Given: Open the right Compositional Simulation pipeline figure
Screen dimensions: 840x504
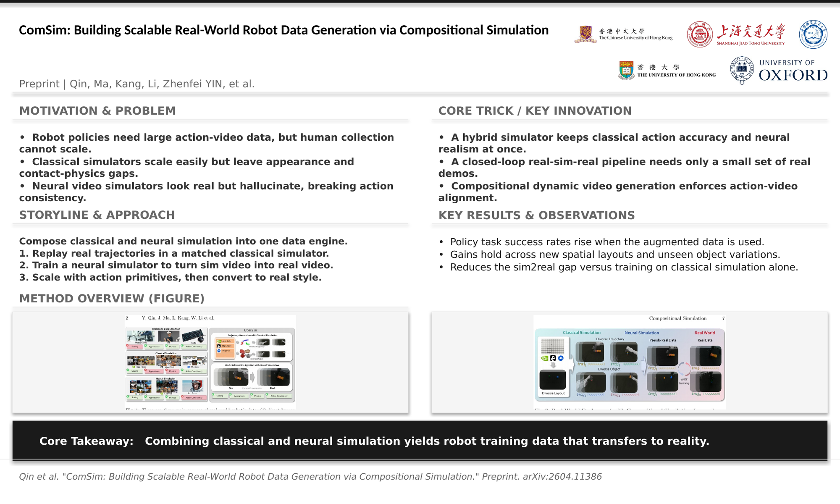Looking at the screenshot, I should tap(630, 362).
